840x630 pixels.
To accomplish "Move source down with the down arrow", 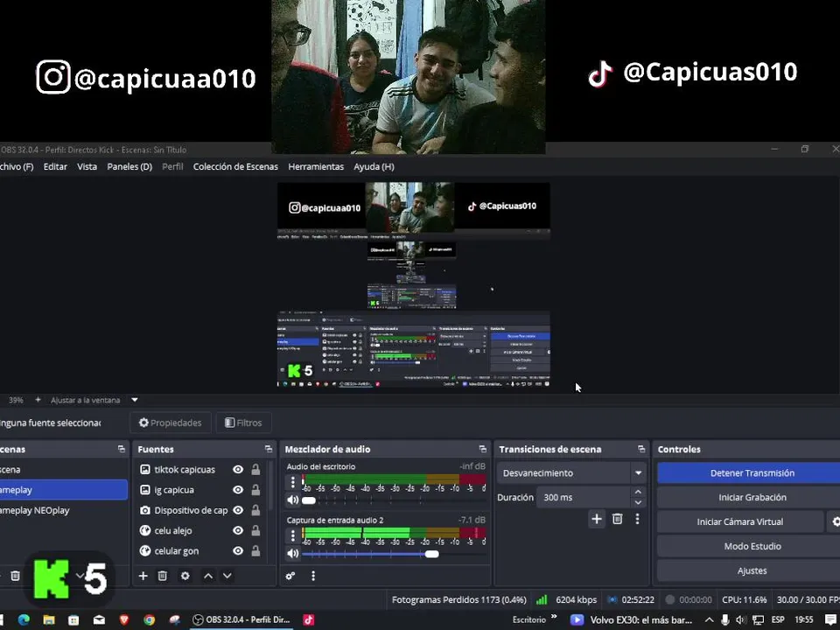I will pyautogui.click(x=227, y=576).
